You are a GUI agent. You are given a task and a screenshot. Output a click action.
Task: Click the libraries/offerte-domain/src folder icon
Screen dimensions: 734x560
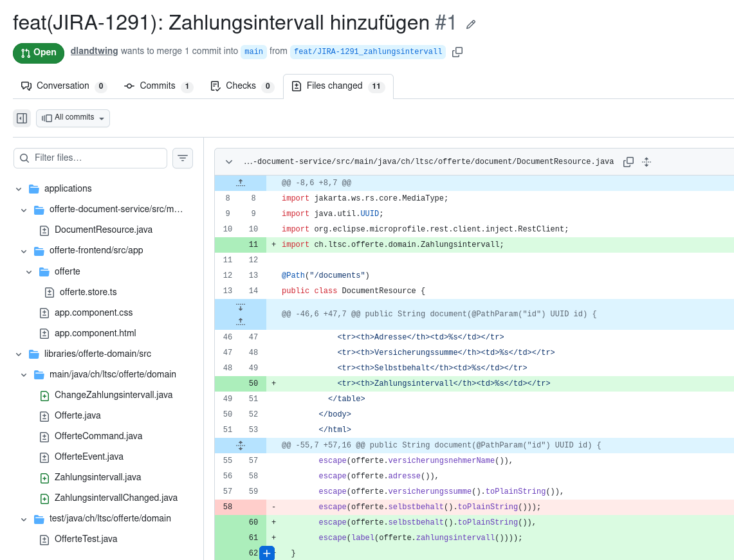point(33,354)
